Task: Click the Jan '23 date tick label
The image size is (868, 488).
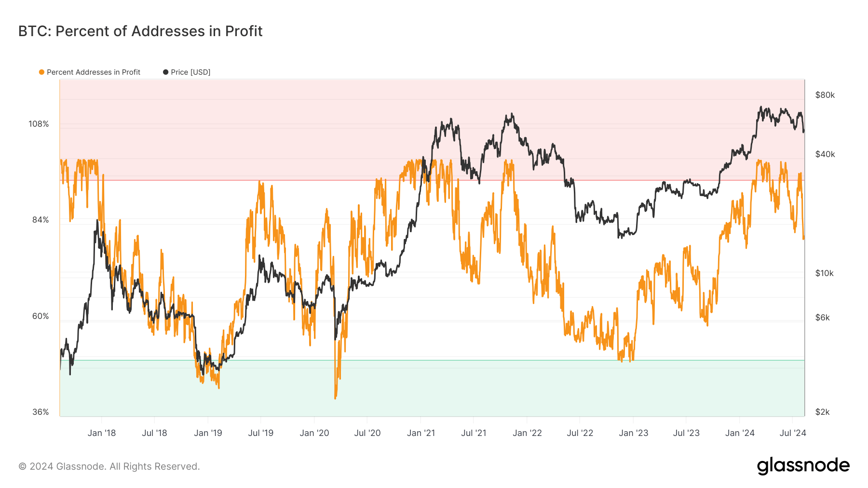Action: point(634,433)
